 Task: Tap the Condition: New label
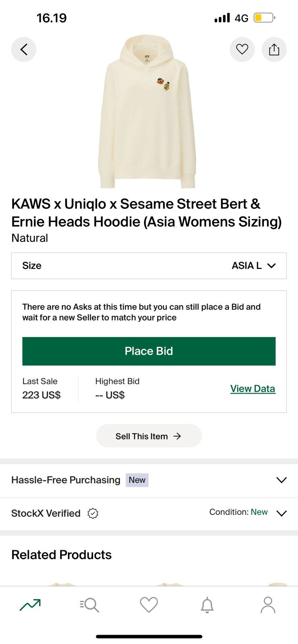point(238,512)
